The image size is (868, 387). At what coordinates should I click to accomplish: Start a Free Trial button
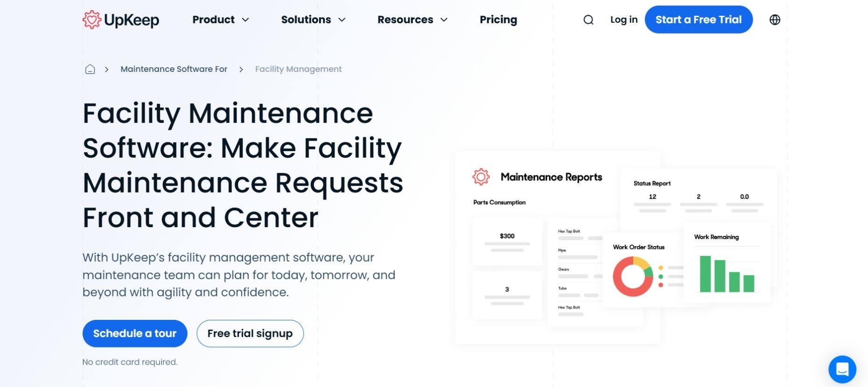[x=699, y=20]
